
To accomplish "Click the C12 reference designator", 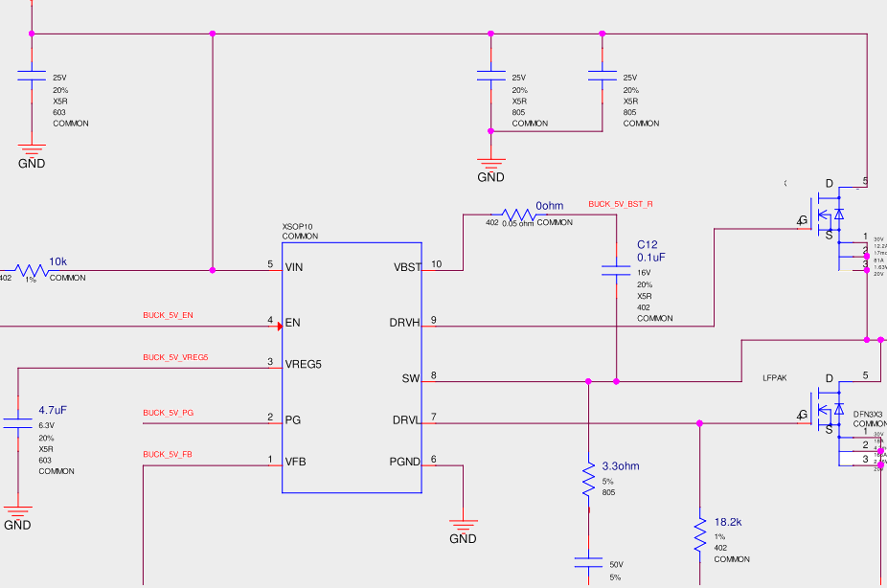I will [x=648, y=245].
